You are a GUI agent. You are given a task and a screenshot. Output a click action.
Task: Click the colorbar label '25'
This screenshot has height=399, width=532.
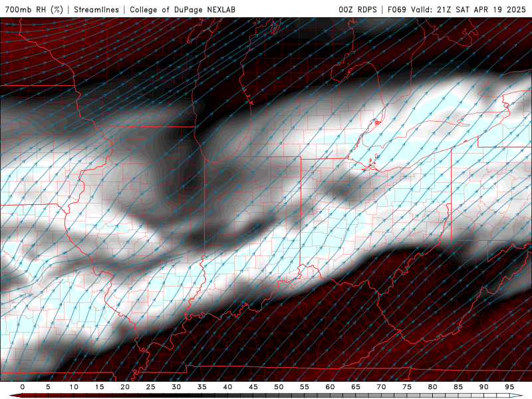[151, 387]
